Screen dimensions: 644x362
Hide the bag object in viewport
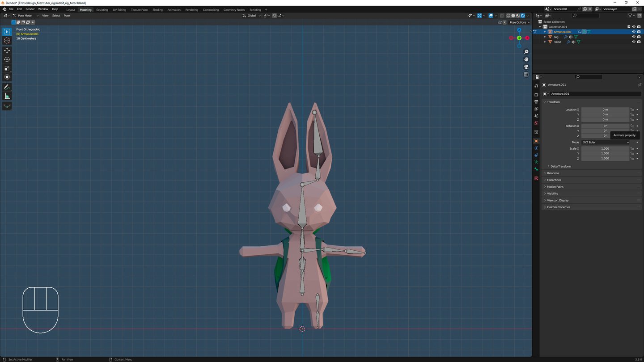pos(633,37)
